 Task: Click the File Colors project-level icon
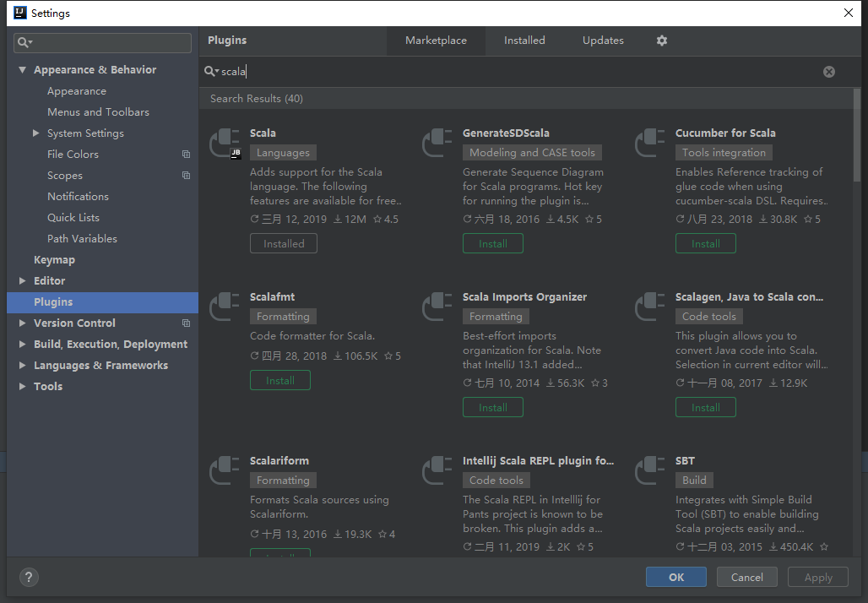point(186,155)
